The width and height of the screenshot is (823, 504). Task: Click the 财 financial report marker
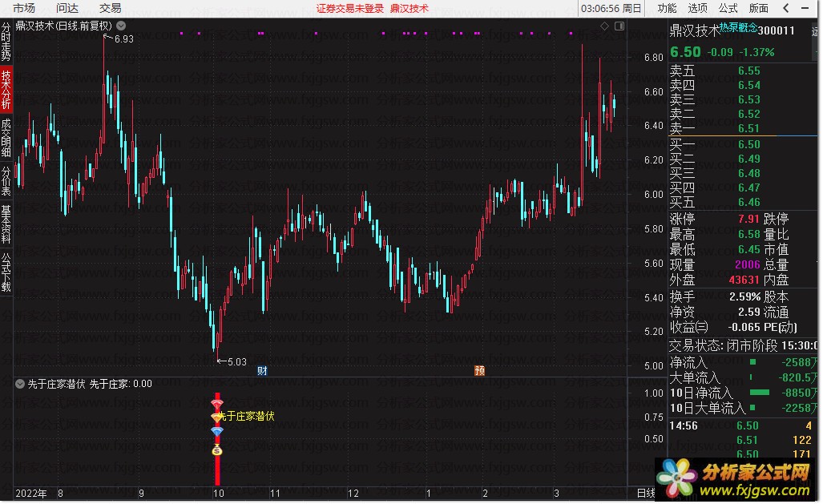point(262,371)
